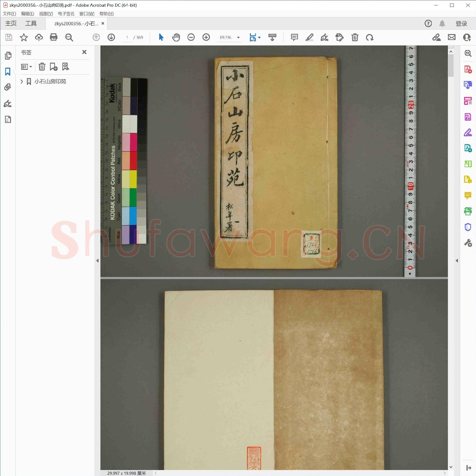Click the 登录 sign-in button
Viewport: 476px width, 476px height.
(461, 23)
